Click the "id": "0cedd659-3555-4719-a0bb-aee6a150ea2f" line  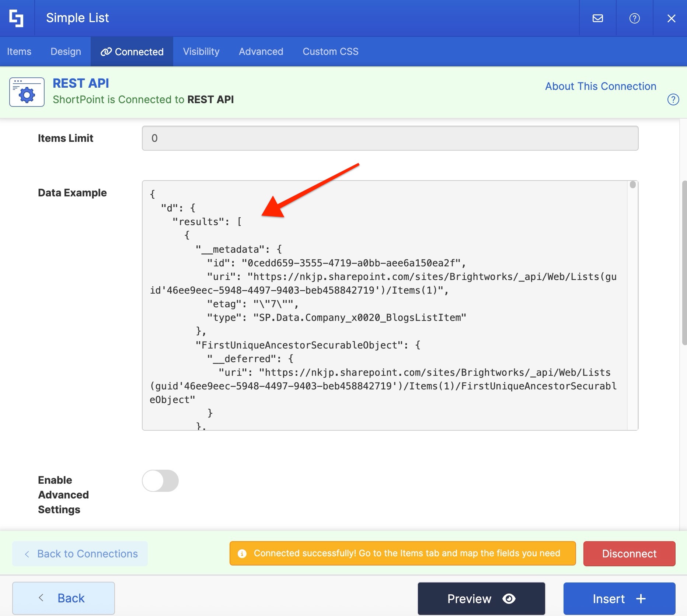336,263
